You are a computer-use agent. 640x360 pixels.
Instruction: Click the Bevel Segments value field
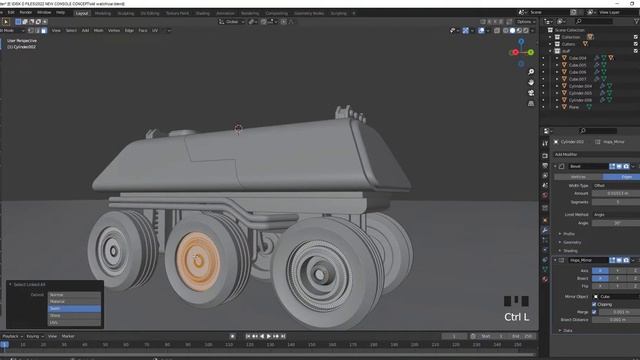coord(616,202)
